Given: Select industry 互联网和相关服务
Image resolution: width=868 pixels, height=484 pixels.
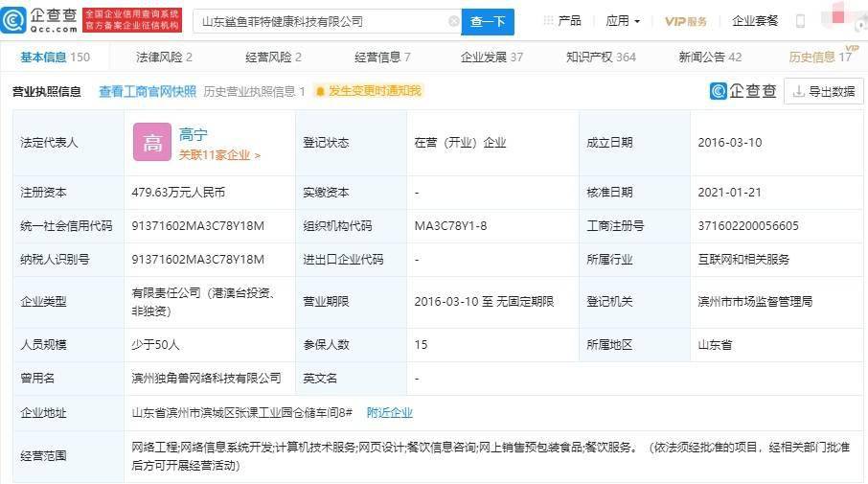Looking at the screenshot, I should click(743, 259).
